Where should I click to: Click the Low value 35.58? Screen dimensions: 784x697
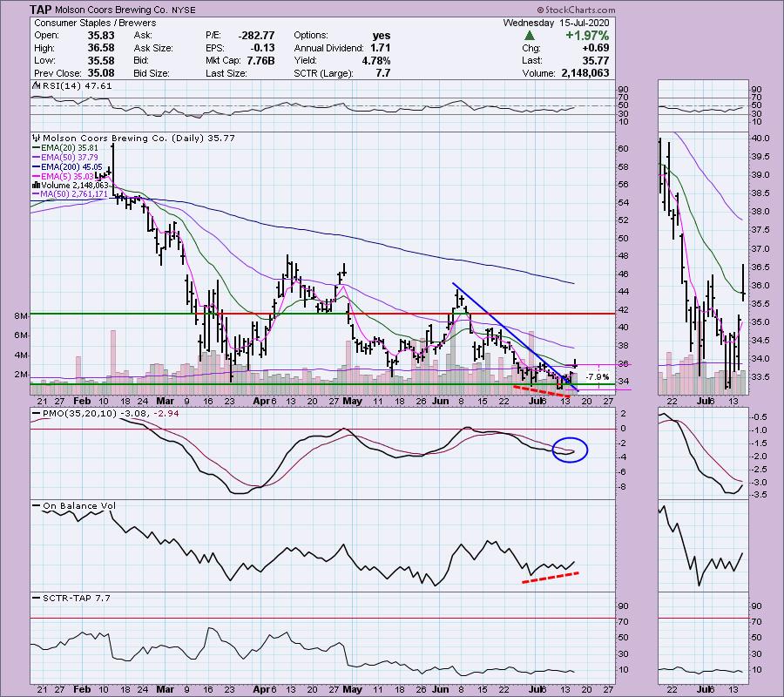pyautogui.click(x=101, y=60)
